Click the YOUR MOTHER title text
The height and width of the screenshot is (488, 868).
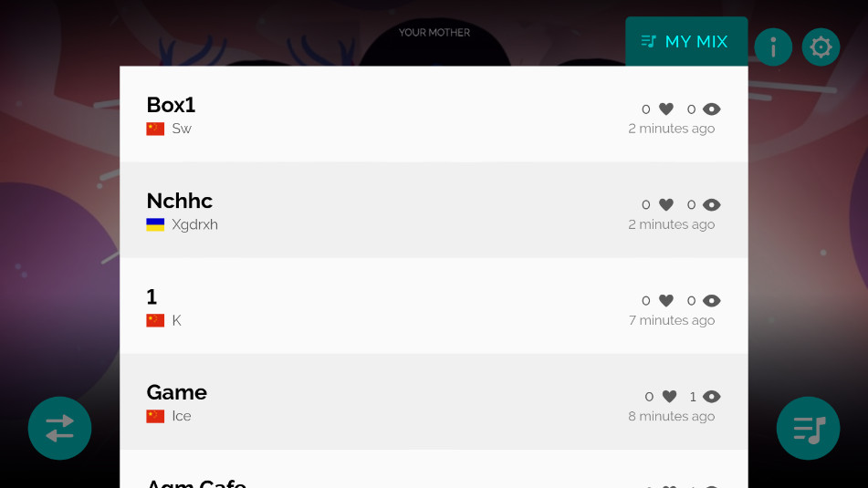[434, 33]
